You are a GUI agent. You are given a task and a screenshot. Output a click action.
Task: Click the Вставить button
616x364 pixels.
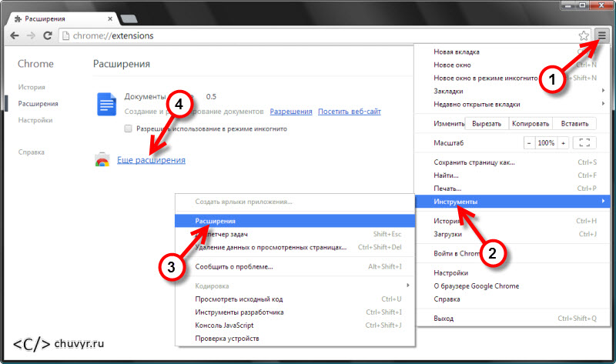click(574, 124)
